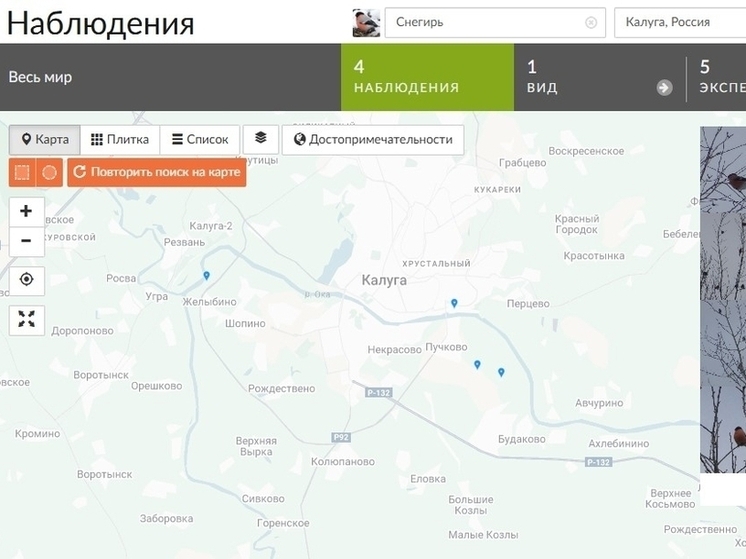The width and height of the screenshot is (746, 559).
Task: Zoom out on the map
Action: (x=27, y=241)
